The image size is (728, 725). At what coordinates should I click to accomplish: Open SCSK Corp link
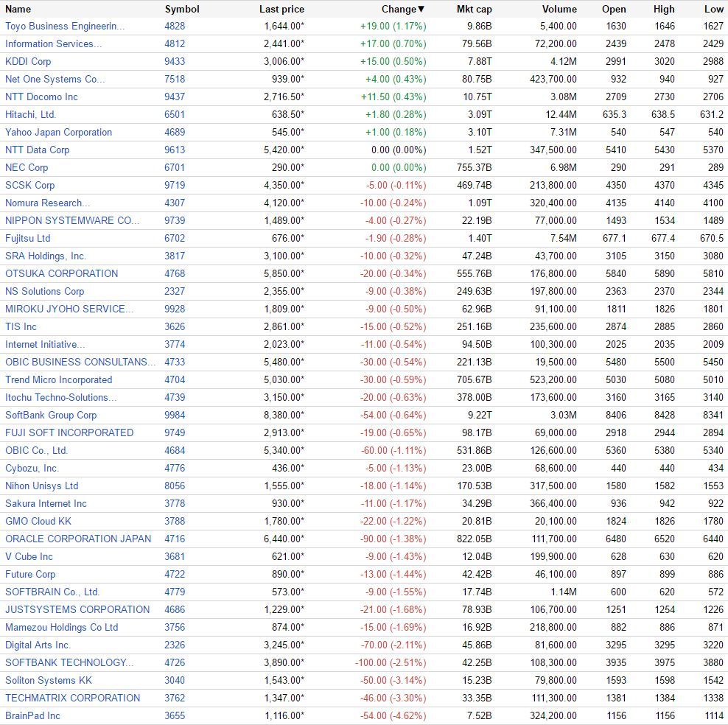point(29,185)
